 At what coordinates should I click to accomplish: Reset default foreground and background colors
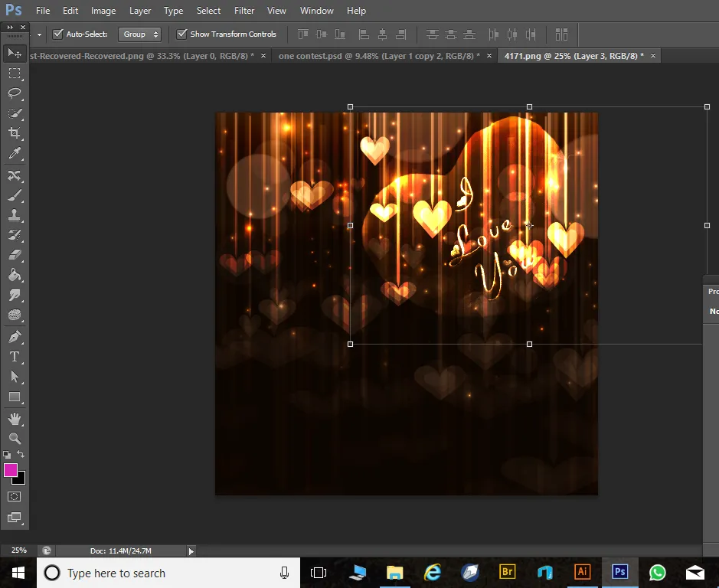coord(7,455)
